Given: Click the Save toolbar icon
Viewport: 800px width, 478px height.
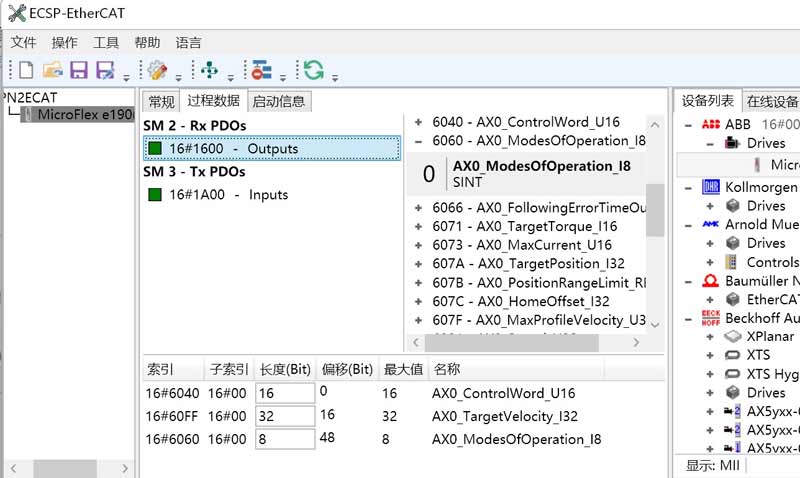Looking at the screenshot, I should pos(78,71).
